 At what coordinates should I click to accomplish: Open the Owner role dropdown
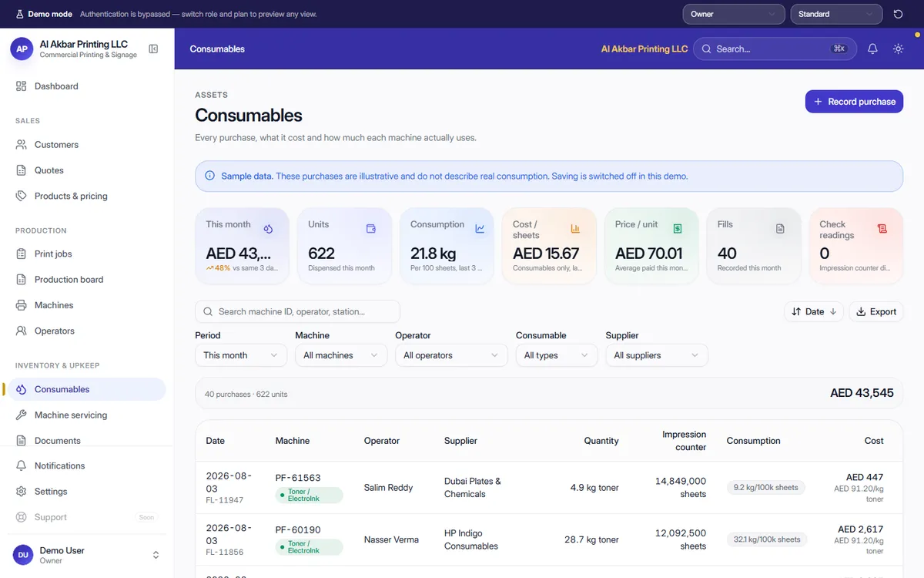coord(734,14)
